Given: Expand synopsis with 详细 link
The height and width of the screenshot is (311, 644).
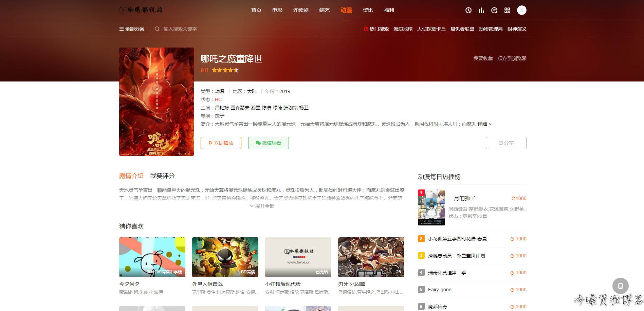Looking at the screenshot, I should coord(484,124).
